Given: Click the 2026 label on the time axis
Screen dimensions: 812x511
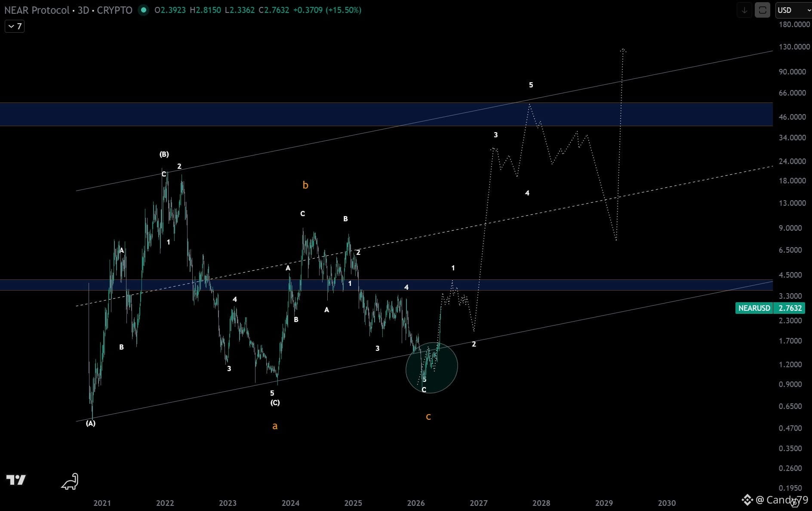Looking at the screenshot, I should (x=416, y=503).
